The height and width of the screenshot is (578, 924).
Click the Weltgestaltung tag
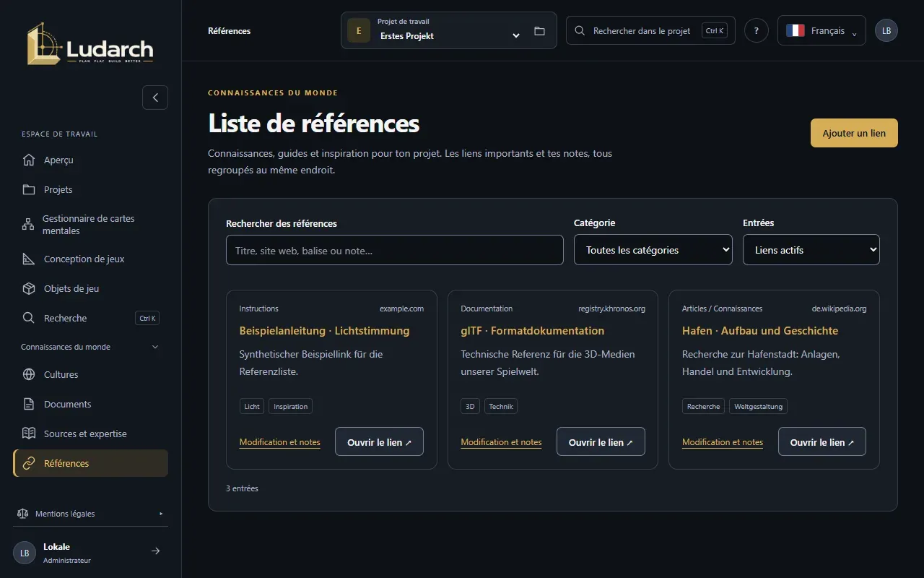[758, 406]
